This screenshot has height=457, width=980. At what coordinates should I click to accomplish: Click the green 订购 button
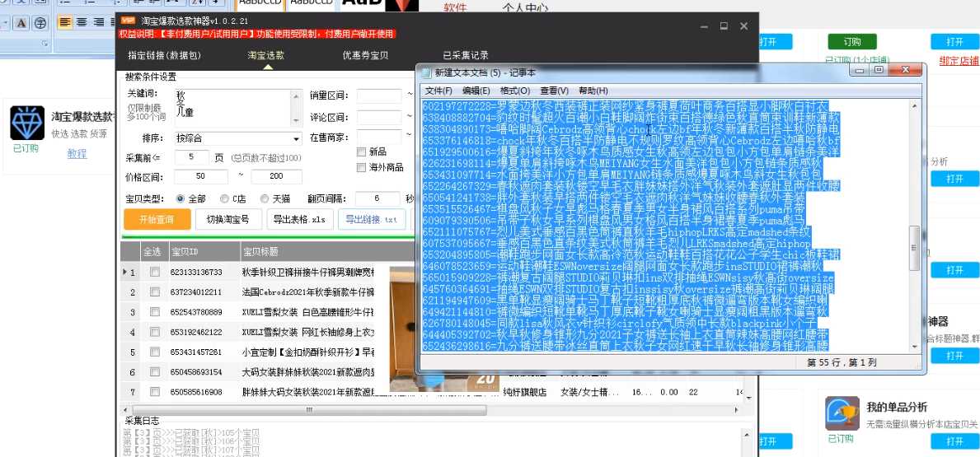click(852, 42)
